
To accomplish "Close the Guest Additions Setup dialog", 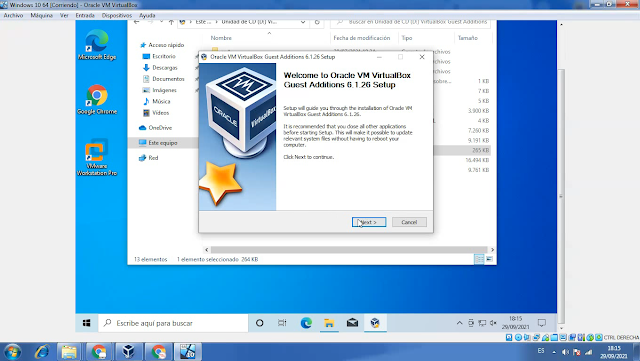I will [422, 57].
